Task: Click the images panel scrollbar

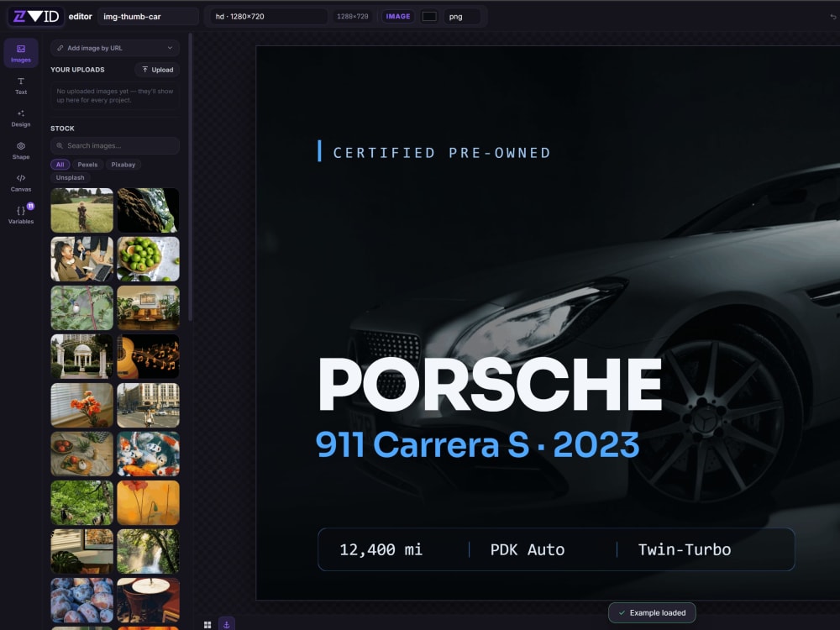Action: pyautogui.click(x=190, y=176)
